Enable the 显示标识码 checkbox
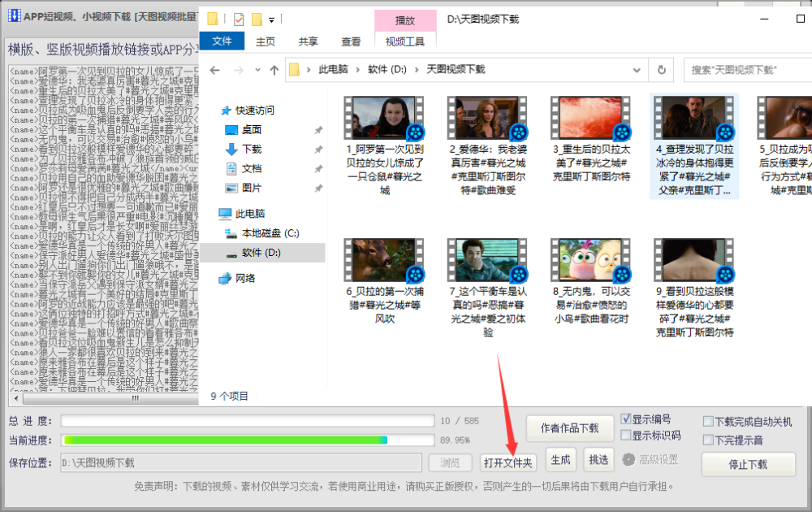Viewport: 812px width, 512px height. tap(625, 436)
